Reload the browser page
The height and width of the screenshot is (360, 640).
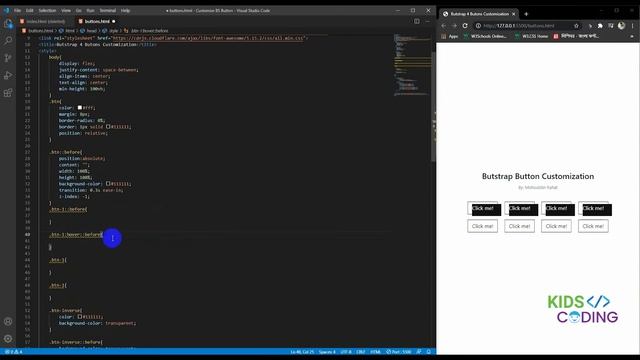pos(465,26)
